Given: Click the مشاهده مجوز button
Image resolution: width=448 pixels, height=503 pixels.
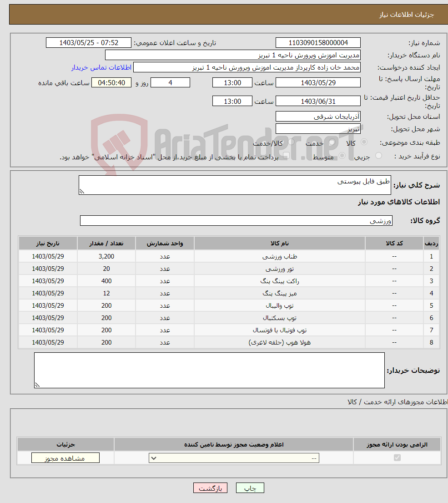Looking at the screenshot, I should [x=65, y=458].
